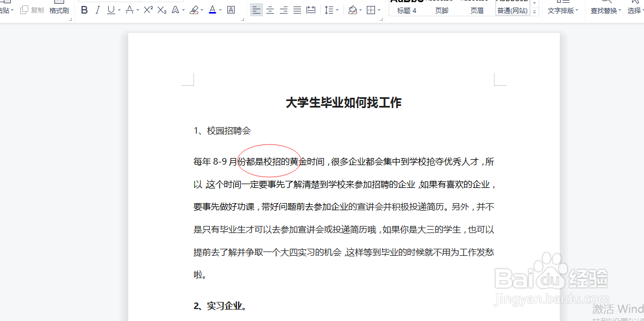Apply subscript X₂ formatting
Image resolution: width=644 pixels, height=321 pixels.
pyautogui.click(x=162, y=10)
